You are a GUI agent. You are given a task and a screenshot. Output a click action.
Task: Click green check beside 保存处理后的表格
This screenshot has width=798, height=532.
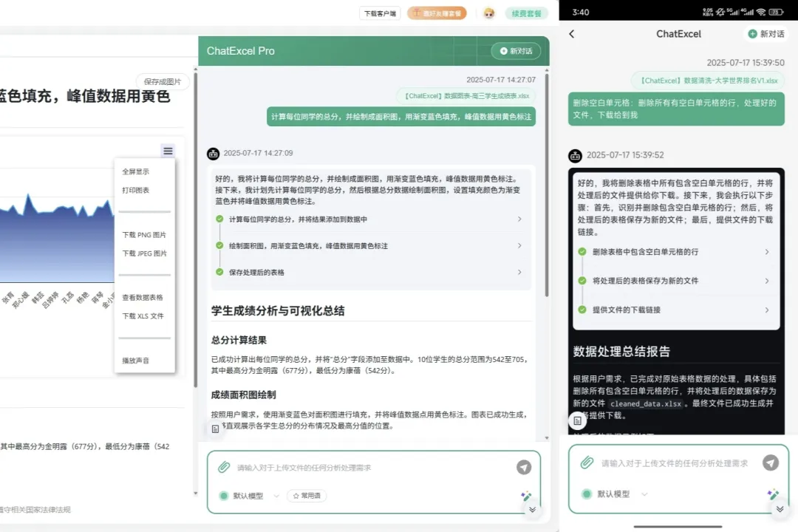pos(219,272)
